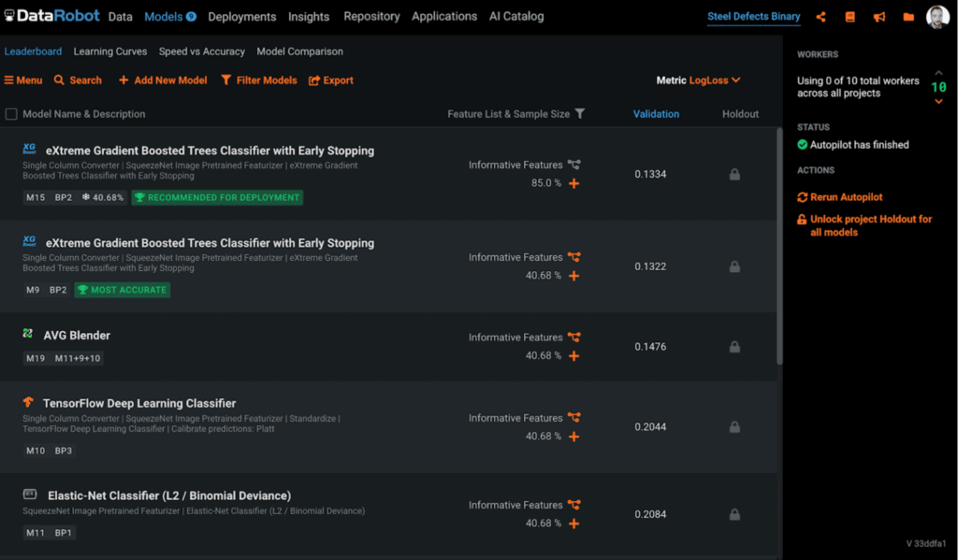Click the M15 model tag
Screen dimensions: 958x560
[x=36, y=197]
